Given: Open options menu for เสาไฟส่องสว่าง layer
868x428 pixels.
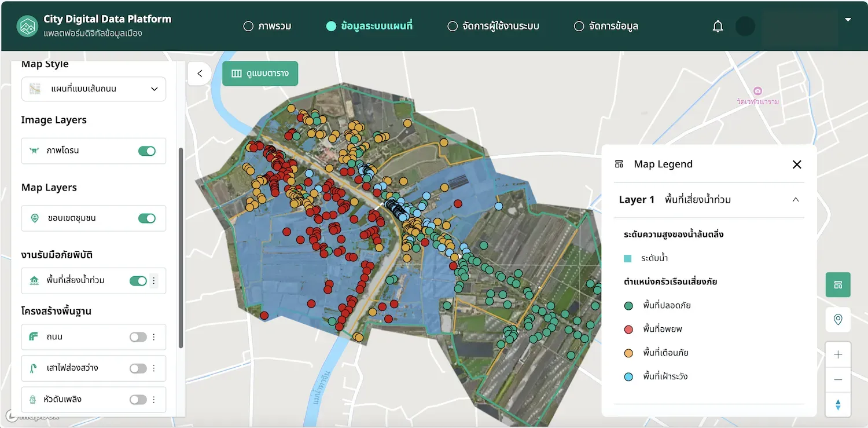Looking at the screenshot, I should (154, 368).
